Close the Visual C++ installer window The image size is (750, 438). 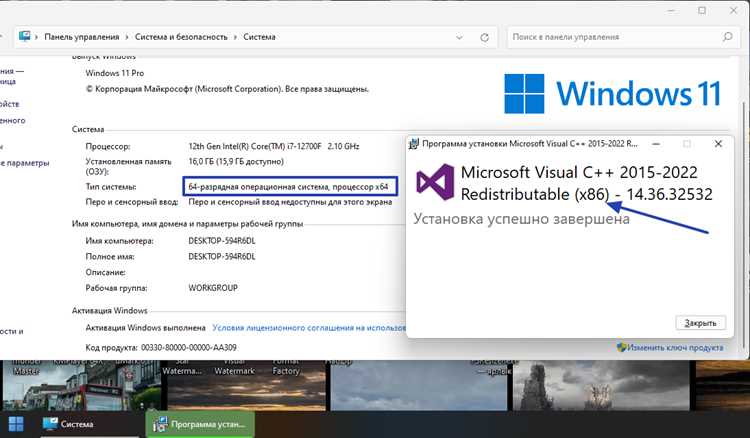tap(718, 143)
